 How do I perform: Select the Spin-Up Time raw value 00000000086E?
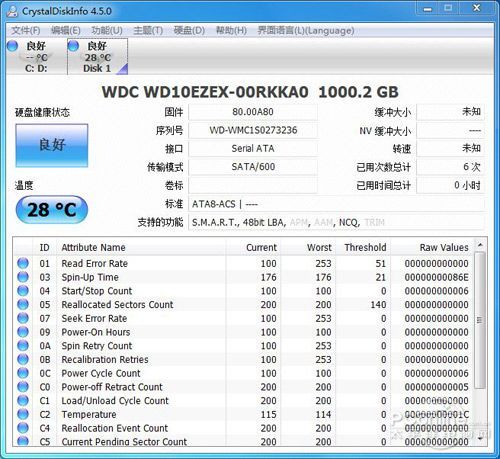[437, 277]
